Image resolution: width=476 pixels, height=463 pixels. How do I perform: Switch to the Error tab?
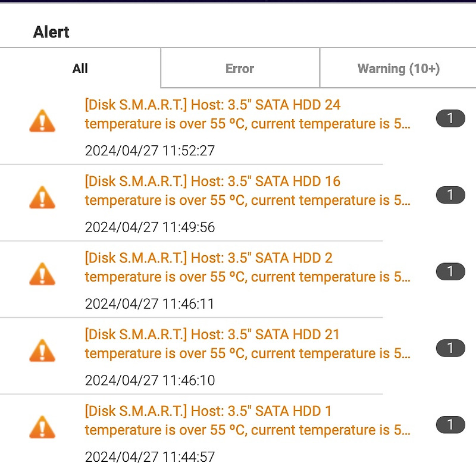(x=240, y=68)
